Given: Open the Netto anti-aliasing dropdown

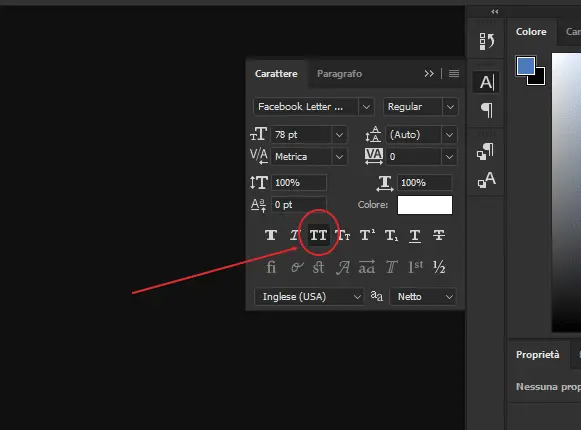Looking at the screenshot, I should [423, 297].
